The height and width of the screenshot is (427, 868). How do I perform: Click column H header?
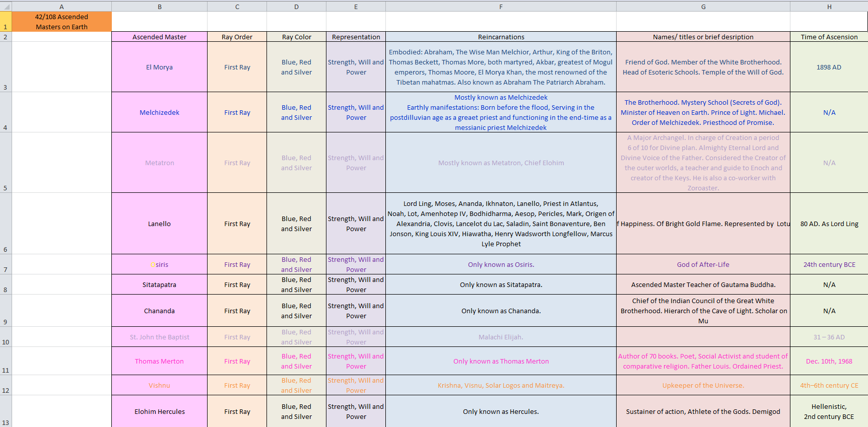coord(829,7)
